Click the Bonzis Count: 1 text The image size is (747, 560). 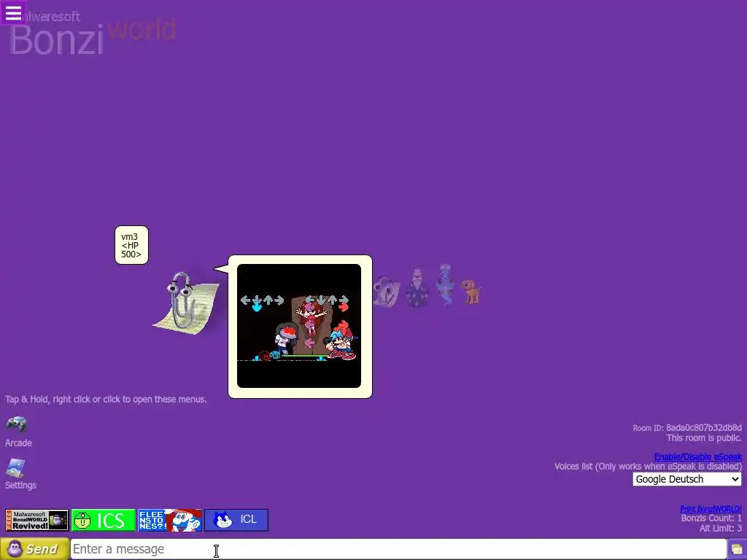pyautogui.click(x=711, y=518)
